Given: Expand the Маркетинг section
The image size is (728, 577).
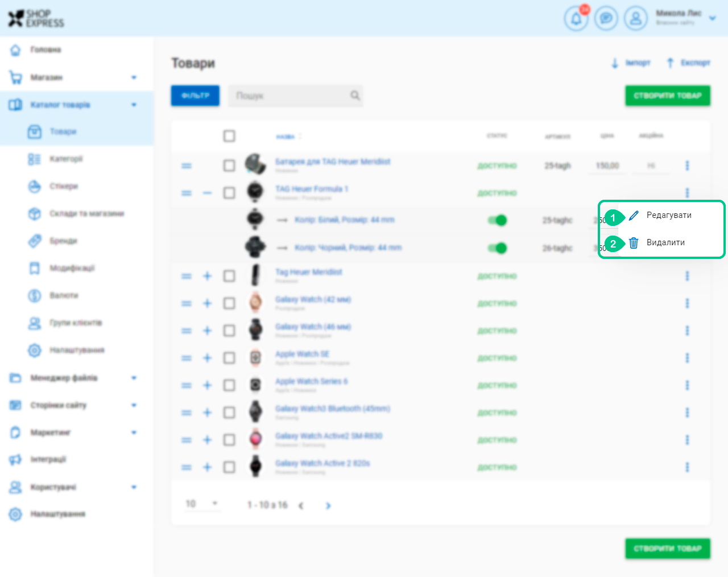Looking at the screenshot, I should [134, 432].
